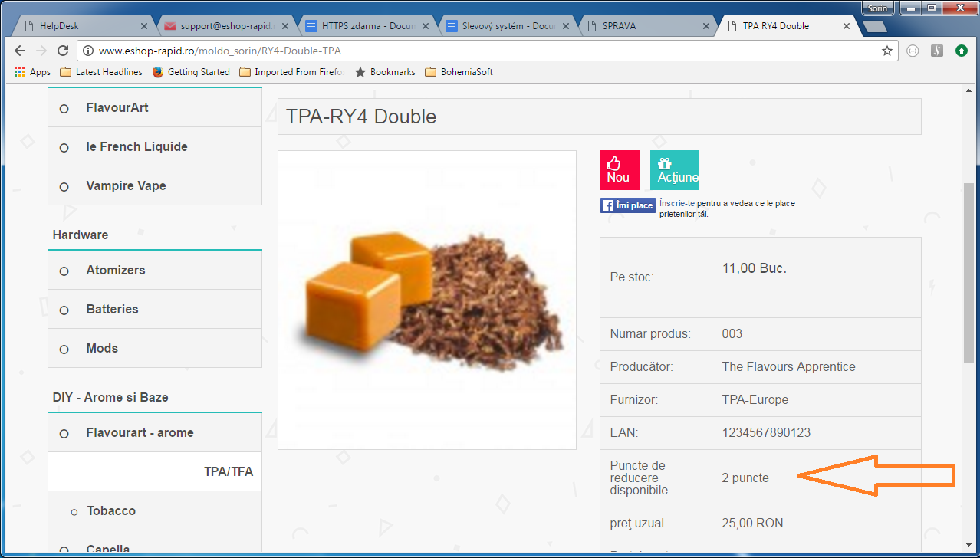Click the DIY - Arome si Baze heading
This screenshot has height=558, width=980.
click(x=110, y=397)
